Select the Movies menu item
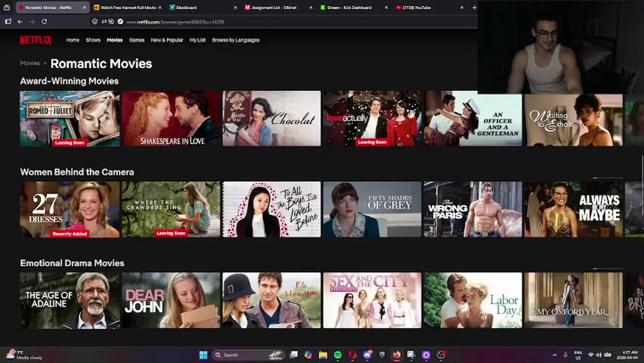 click(x=115, y=40)
